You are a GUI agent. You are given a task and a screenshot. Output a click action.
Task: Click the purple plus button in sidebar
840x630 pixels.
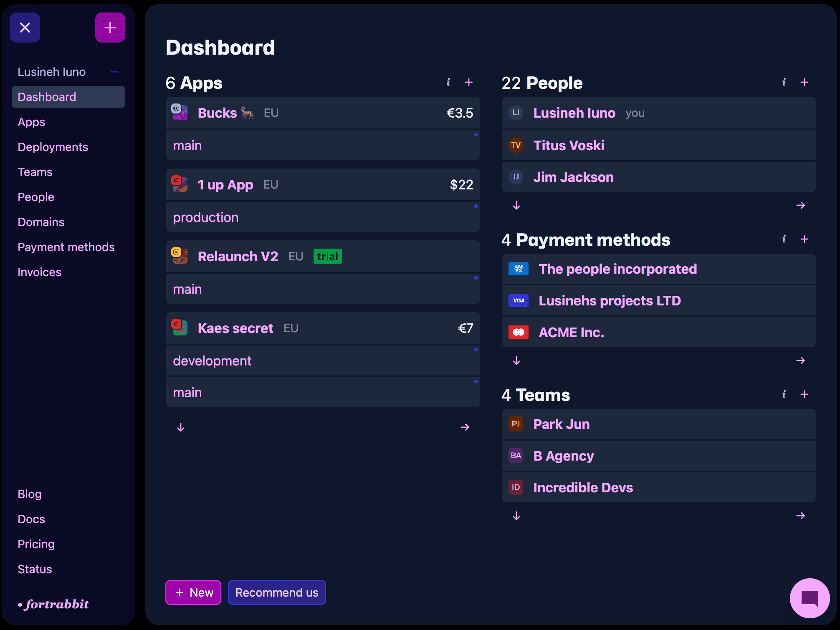point(110,28)
